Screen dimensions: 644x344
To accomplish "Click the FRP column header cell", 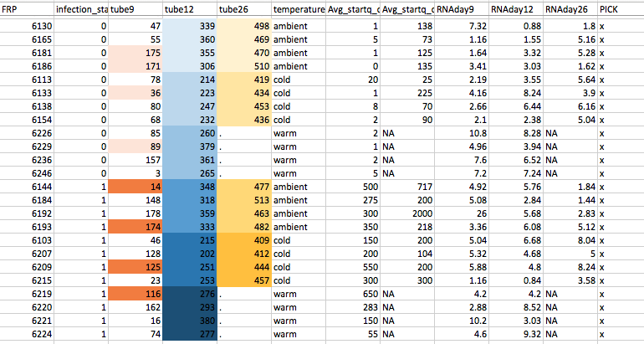I will (27, 8).
